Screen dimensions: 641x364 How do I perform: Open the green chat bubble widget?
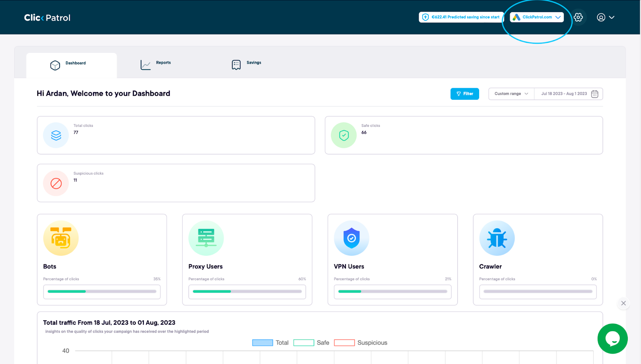(613, 339)
